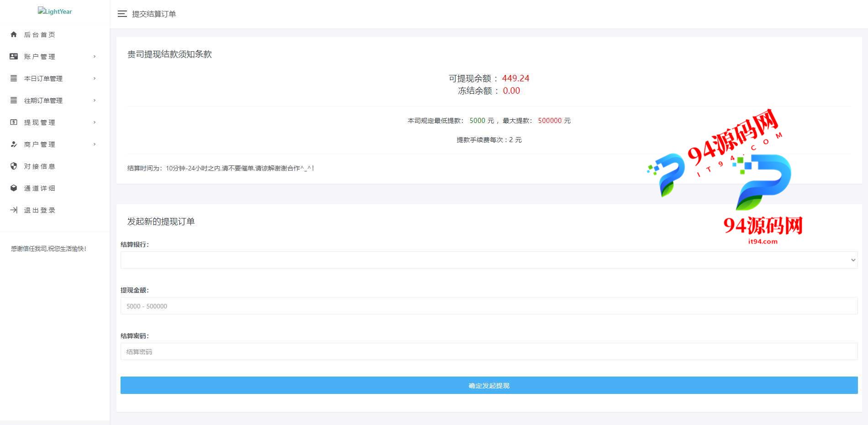Focus the 提现金额 input field
This screenshot has height=425, width=868.
pyautogui.click(x=489, y=306)
